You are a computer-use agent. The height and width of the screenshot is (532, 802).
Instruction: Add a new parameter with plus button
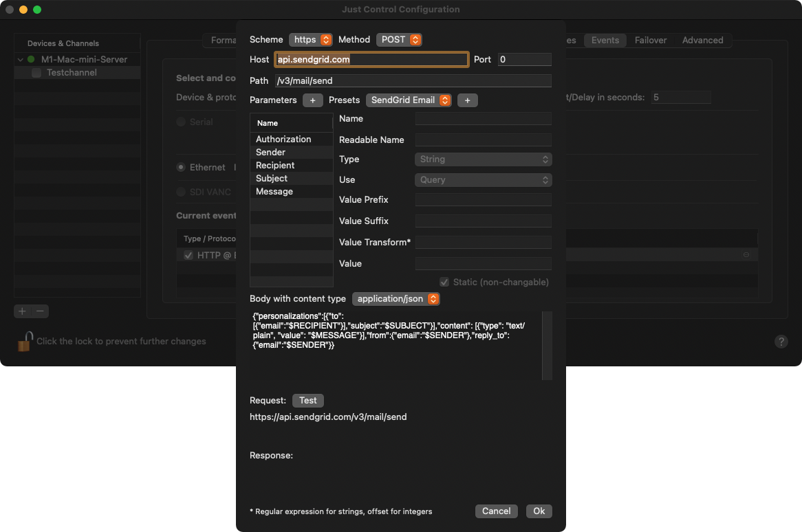pos(312,100)
